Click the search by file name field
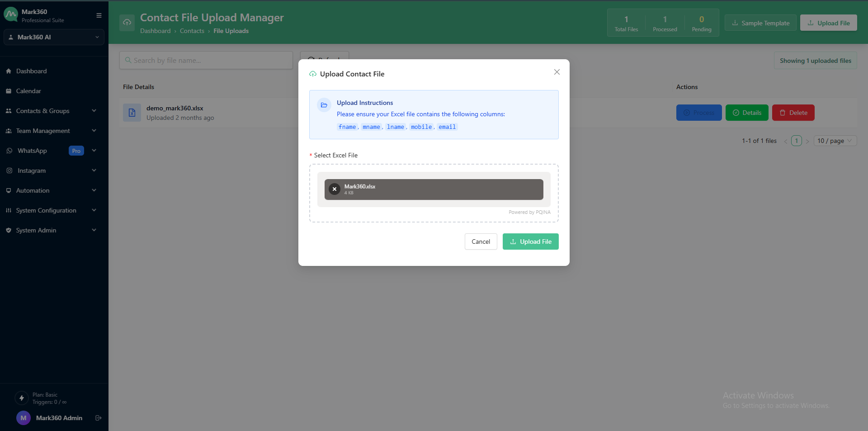This screenshot has height=431, width=868. (x=206, y=60)
